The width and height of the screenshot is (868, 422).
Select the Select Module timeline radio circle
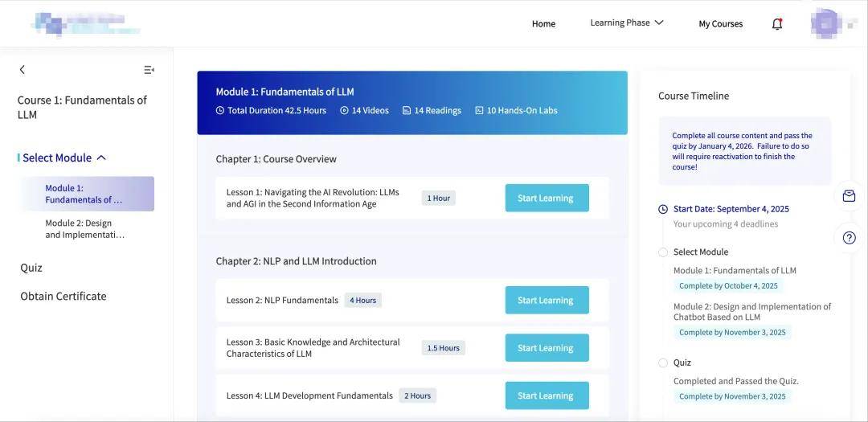[663, 252]
